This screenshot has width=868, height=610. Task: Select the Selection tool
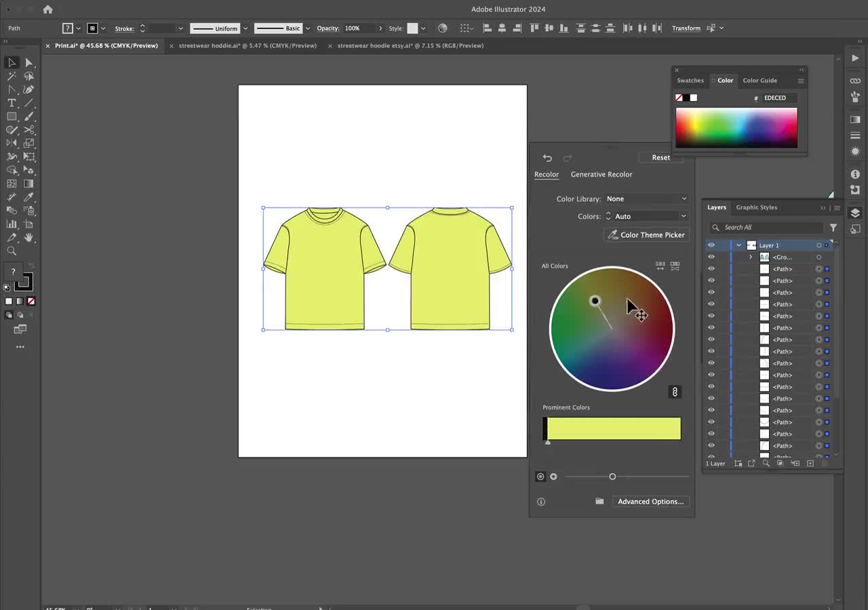[x=11, y=62]
